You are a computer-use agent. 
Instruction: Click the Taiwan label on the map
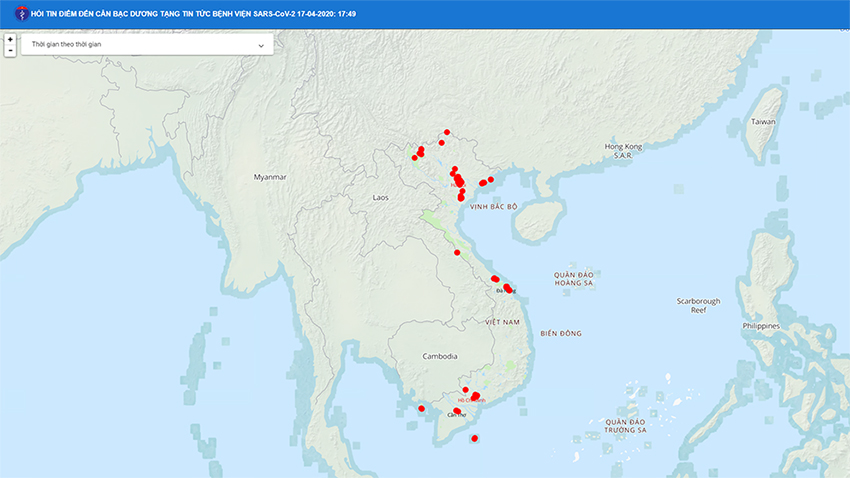tap(763, 121)
